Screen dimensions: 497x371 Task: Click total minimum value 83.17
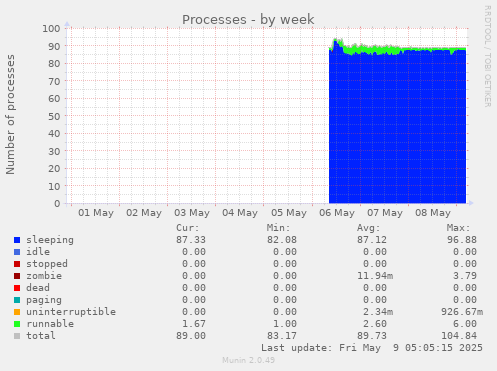tap(282, 336)
